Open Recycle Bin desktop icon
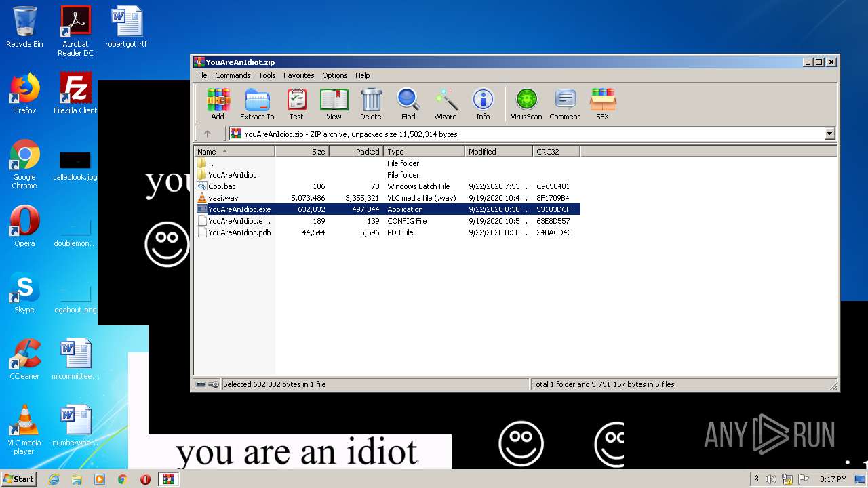This screenshot has width=868, height=488. (x=24, y=27)
